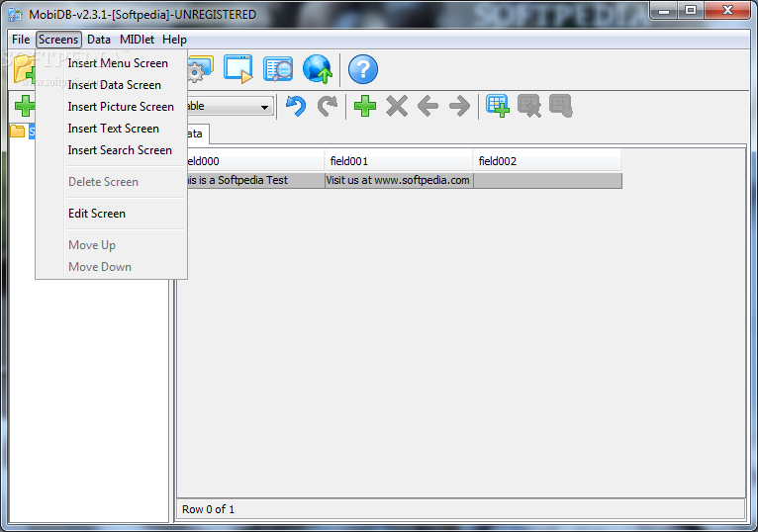Close the MobiDB window
The image size is (758, 532).
(727, 11)
